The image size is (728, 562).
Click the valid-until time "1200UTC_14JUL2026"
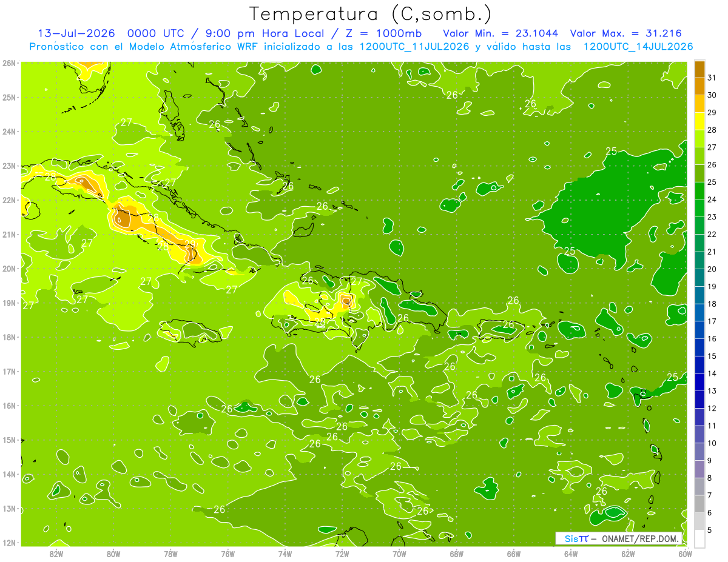click(638, 46)
